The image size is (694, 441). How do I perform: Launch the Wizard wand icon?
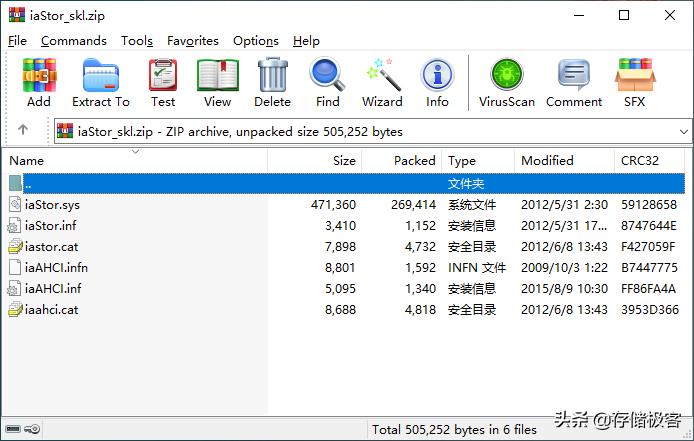click(x=382, y=74)
